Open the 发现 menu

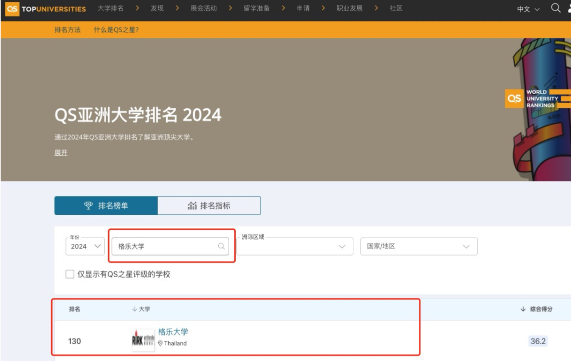[157, 8]
